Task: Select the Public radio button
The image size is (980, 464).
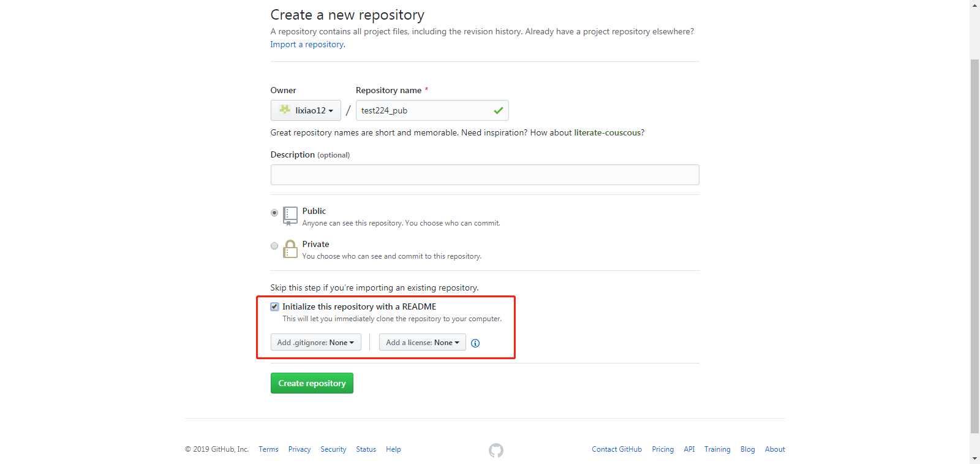Action: point(274,213)
